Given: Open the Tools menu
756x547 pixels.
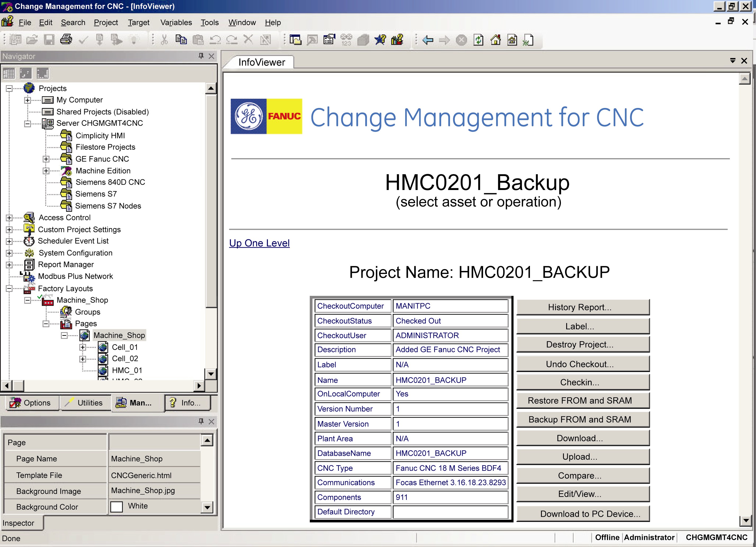Looking at the screenshot, I should pos(209,22).
